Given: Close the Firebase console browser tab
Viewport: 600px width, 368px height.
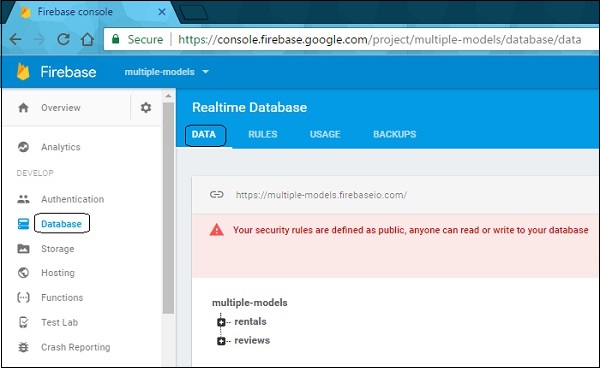Looking at the screenshot, I should tap(162, 12).
